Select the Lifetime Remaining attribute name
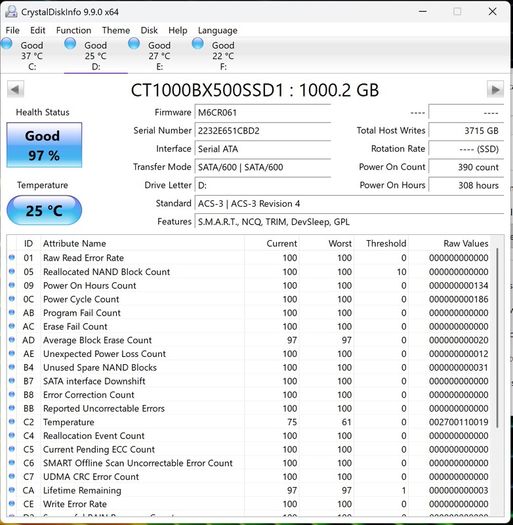513x525 pixels. (82, 491)
